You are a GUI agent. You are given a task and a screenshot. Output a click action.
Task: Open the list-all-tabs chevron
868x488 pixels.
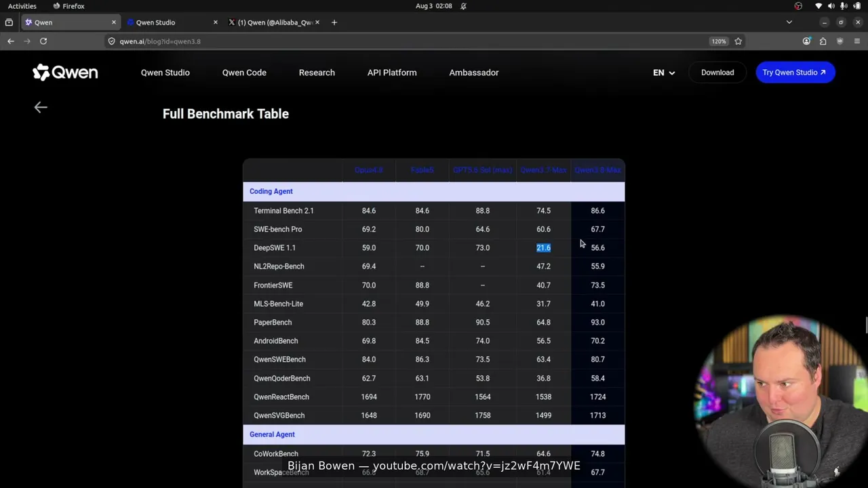click(x=789, y=22)
